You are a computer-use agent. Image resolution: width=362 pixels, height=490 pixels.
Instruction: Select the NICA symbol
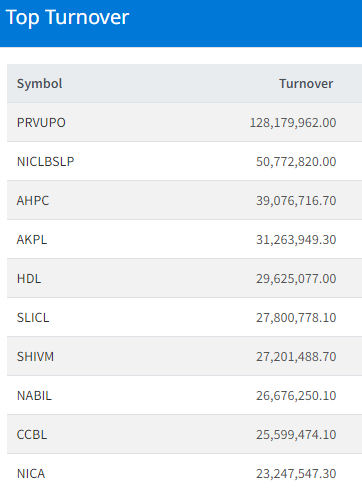pos(31,474)
